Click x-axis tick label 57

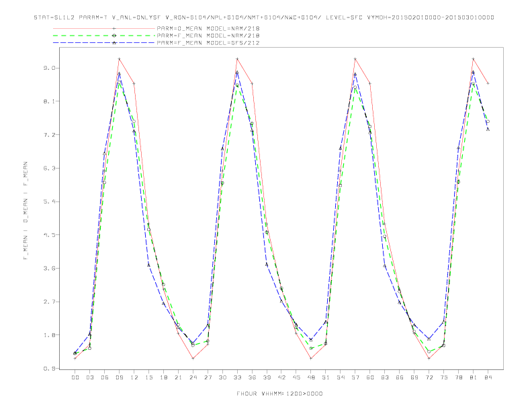coord(355,377)
